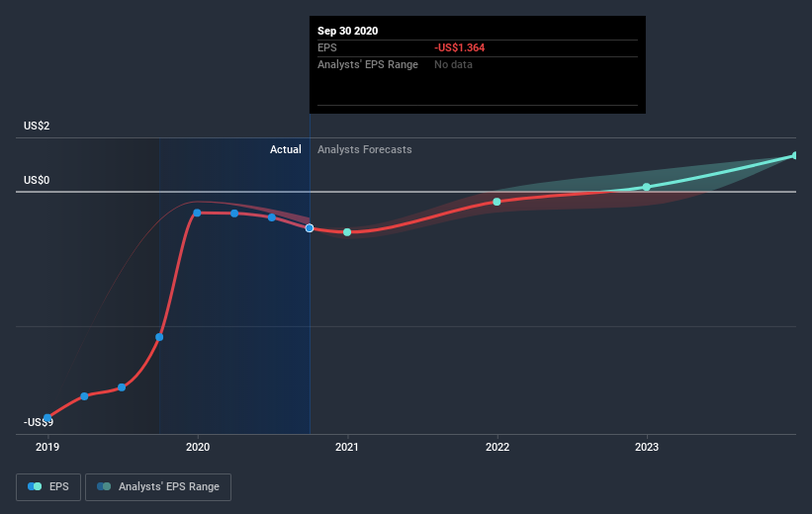
Task: Click the third EPS data point in mid-2019
Action: click(122, 387)
